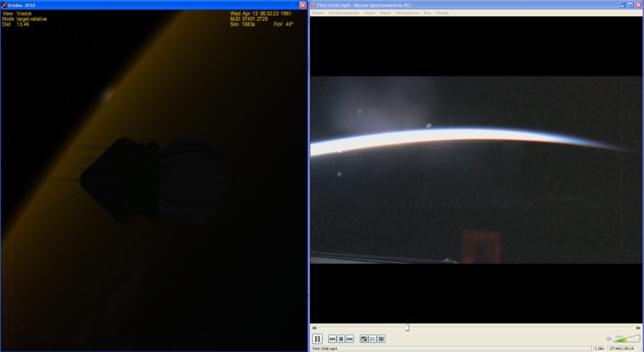Click 'Mode target-relative' text in Orbiter

tap(25, 19)
